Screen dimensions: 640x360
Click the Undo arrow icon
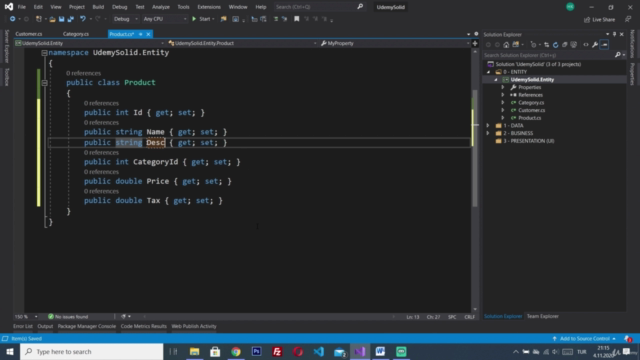tap(83, 19)
